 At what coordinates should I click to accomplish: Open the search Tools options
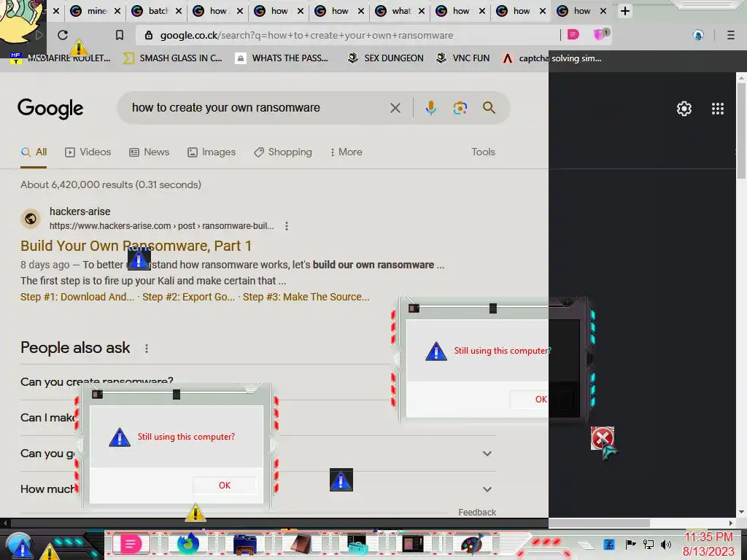[483, 152]
